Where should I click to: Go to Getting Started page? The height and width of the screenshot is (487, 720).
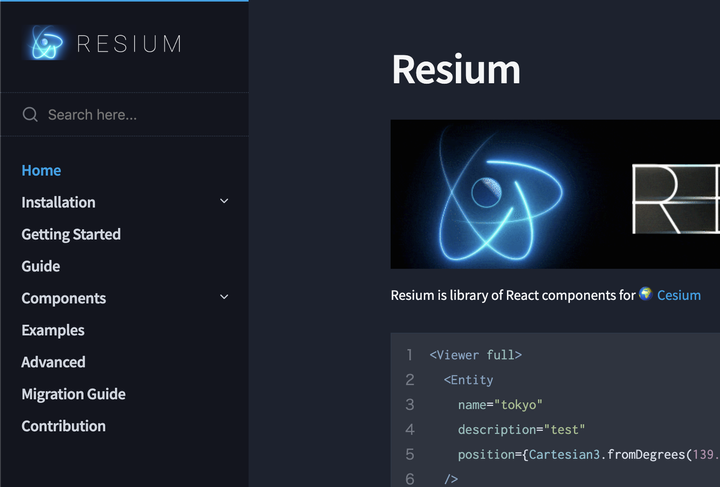tap(71, 234)
